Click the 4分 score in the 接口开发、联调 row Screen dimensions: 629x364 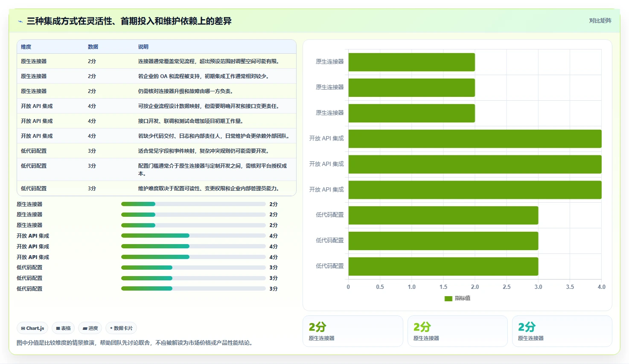click(92, 121)
